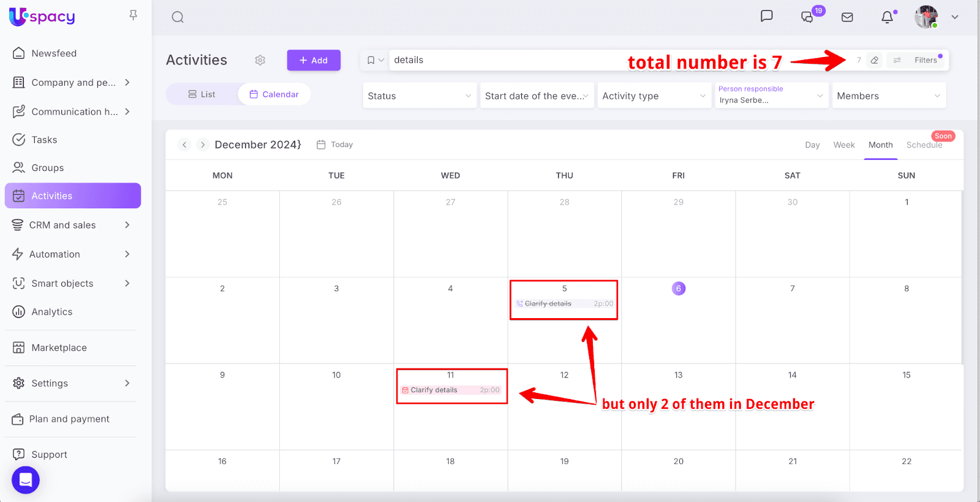The height and width of the screenshot is (502, 980).
Task: Click the search magnifier icon in header
Action: click(178, 17)
